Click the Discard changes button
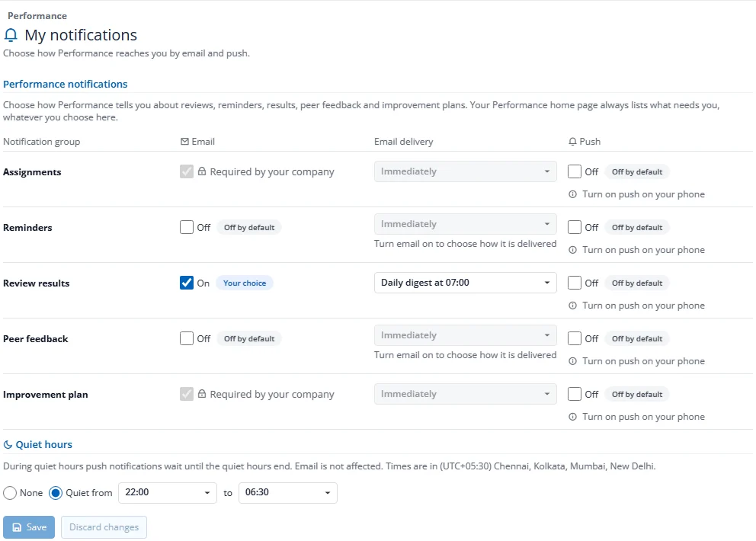The width and height of the screenshot is (756, 541). (104, 527)
